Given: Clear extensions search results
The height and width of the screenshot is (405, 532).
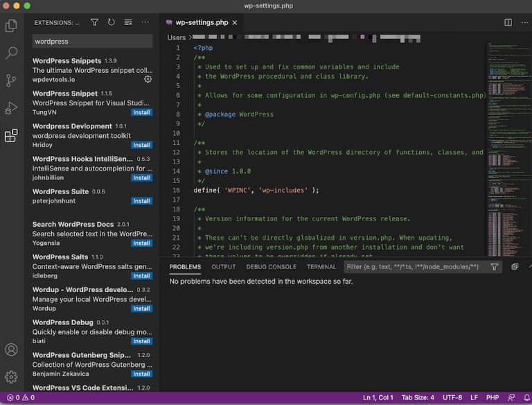Looking at the screenshot, I should [128, 22].
